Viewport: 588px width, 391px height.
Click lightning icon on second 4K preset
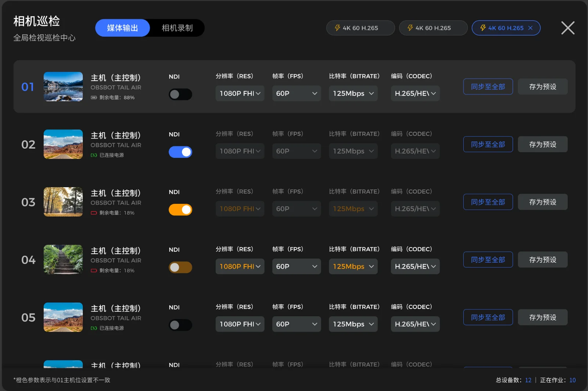point(410,28)
